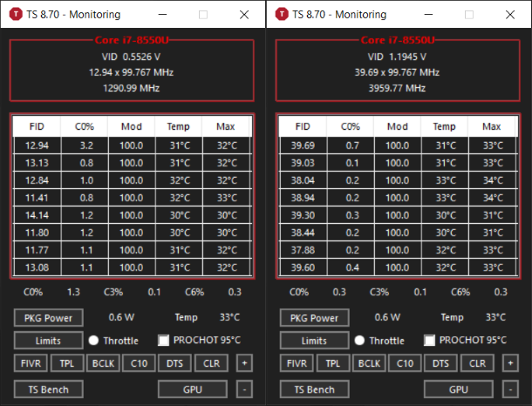Open PKG Power in right window
This screenshot has height=406, width=532.
[315, 318]
